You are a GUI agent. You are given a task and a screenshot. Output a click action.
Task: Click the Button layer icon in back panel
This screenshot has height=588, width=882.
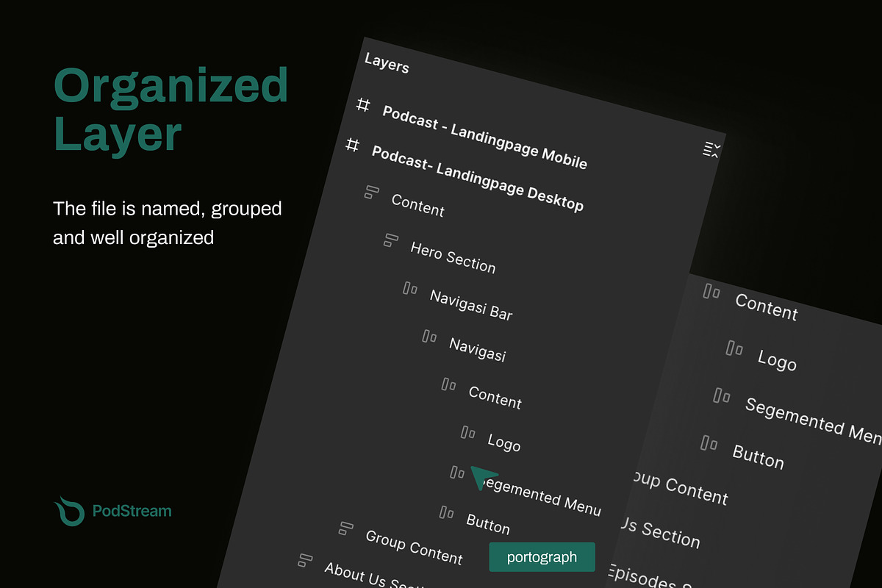click(709, 442)
